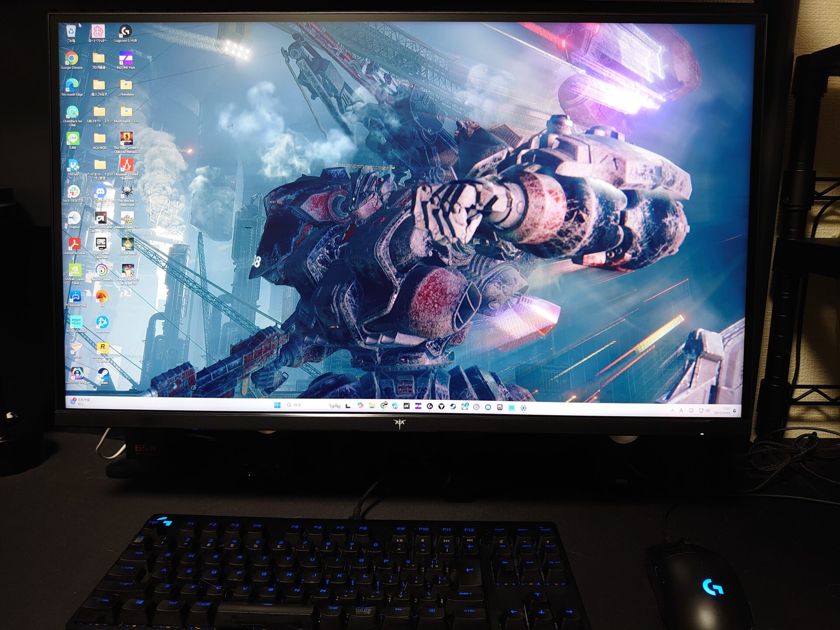The height and width of the screenshot is (630, 840).
Task: Open the Recycle Bin desktop icon
Action: (71, 33)
